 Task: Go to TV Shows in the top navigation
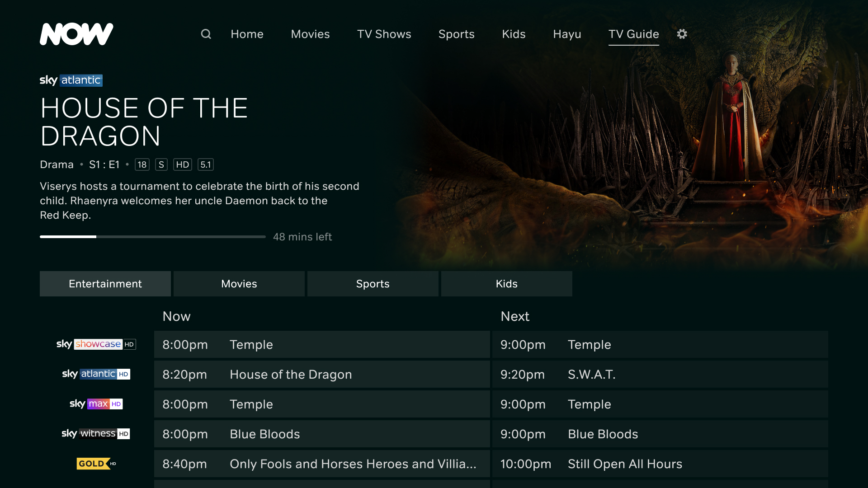[x=384, y=34]
